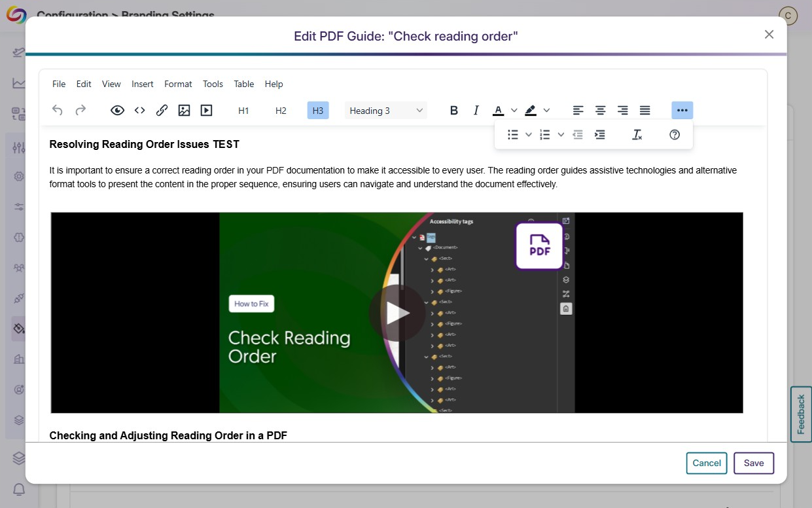Insert a bullet list
The image size is (812, 508).
(513, 135)
